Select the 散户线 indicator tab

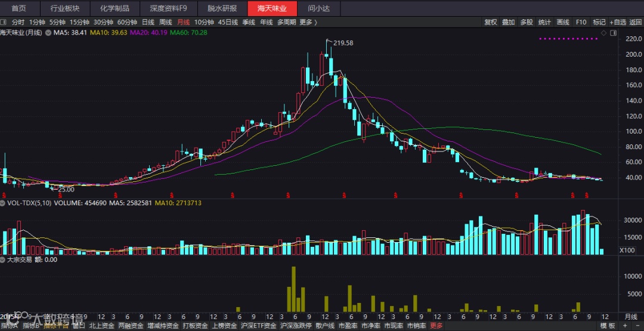tap(325, 326)
